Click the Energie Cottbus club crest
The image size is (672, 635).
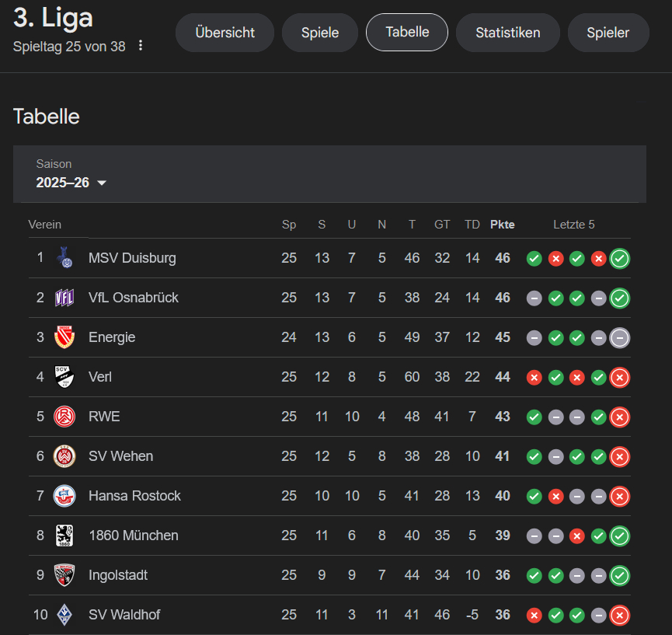coord(64,337)
